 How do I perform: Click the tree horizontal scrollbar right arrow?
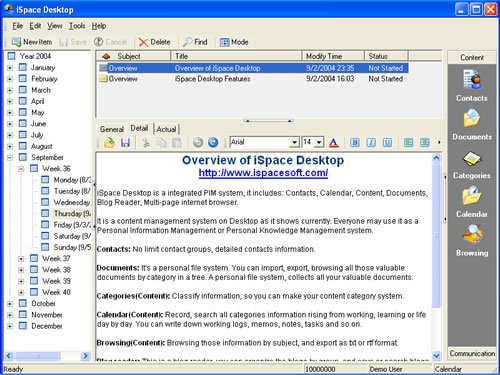[x=85, y=356]
